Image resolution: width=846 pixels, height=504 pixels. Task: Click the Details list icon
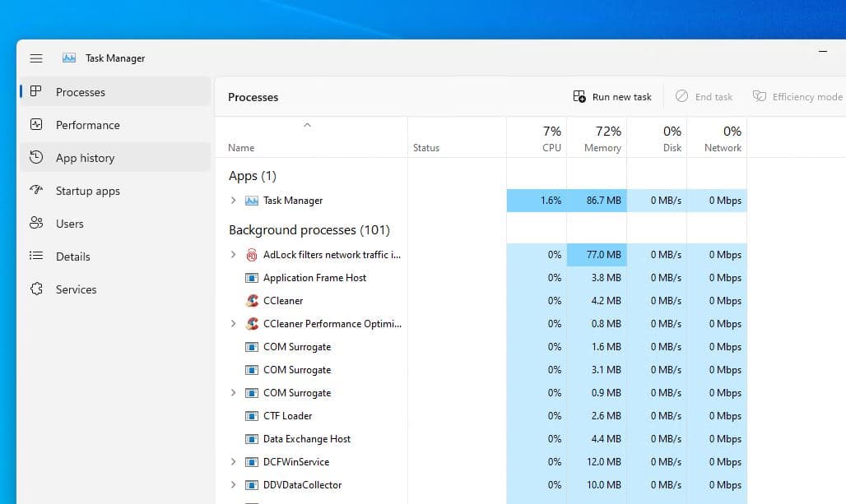pyautogui.click(x=36, y=256)
